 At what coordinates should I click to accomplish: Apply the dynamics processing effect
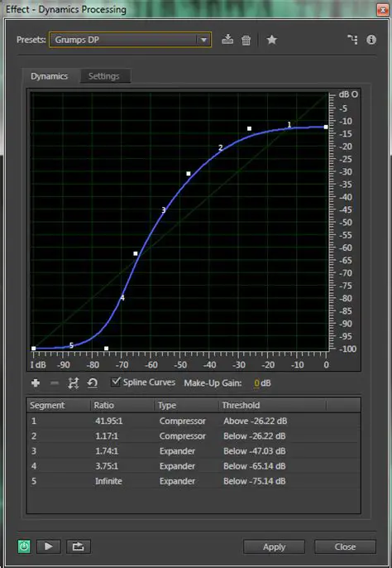pyautogui.click(x=274, y=546)
